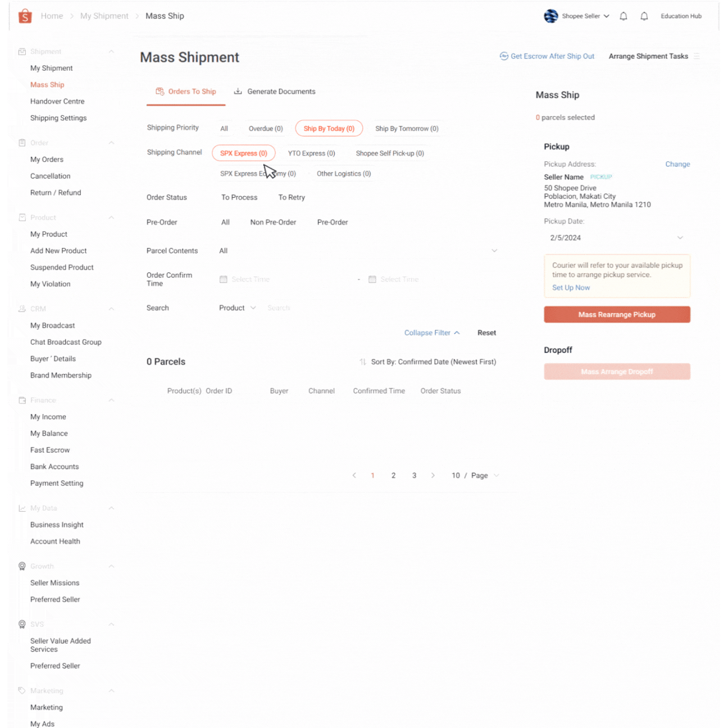Click the Search text input field
Viewport: 728px width, 728px height.
click(x=337, y=308)
